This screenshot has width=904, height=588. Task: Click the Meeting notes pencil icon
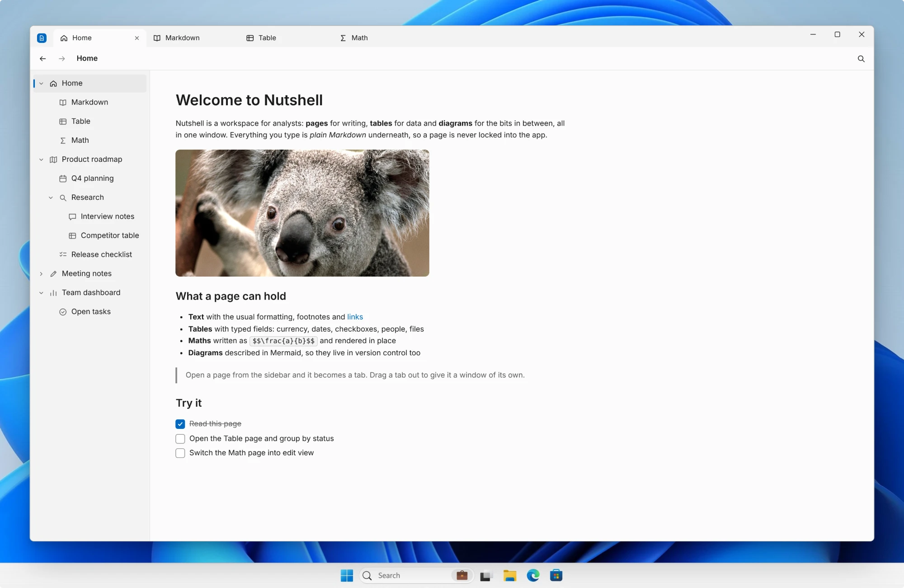pos(53,274)
